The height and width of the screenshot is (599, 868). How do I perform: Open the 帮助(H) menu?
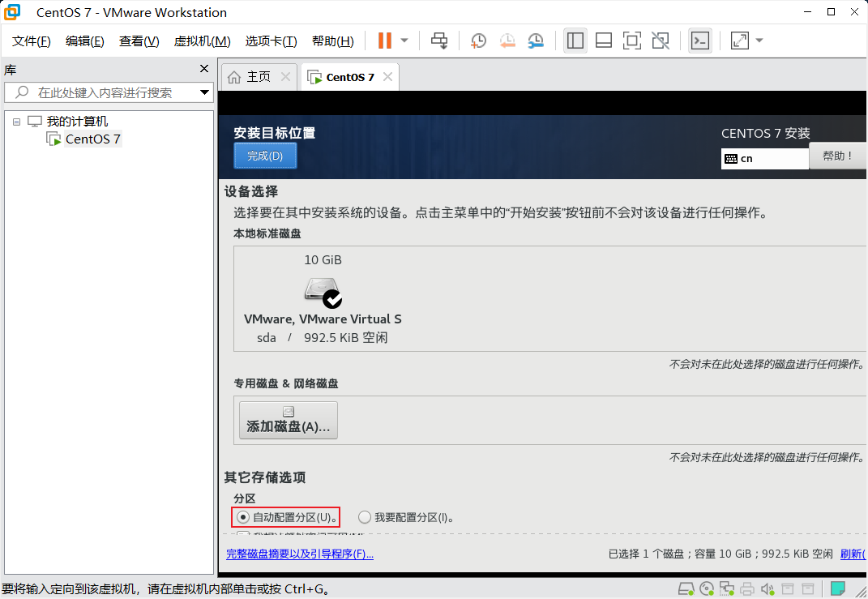(333, 41)
